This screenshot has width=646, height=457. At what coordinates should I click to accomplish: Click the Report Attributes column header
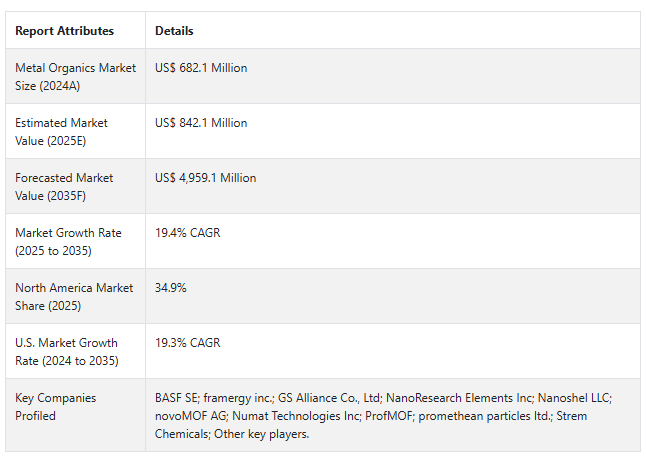point(64,31)
